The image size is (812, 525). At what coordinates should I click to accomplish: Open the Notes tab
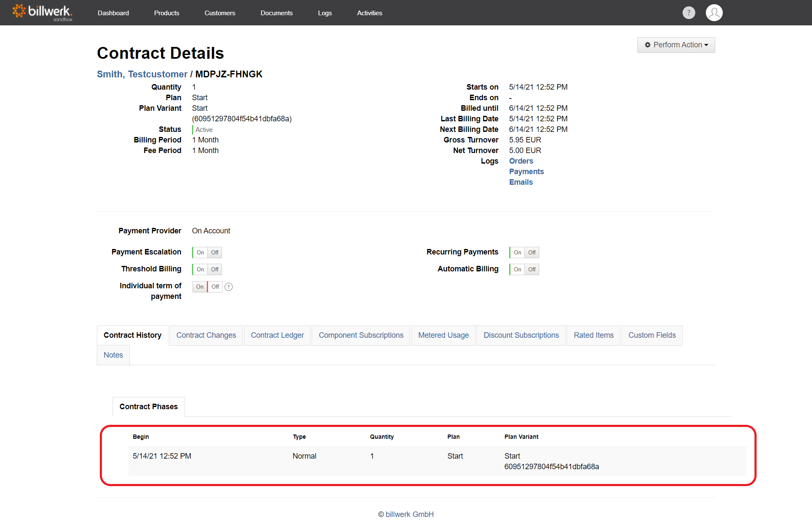point(113,355)
